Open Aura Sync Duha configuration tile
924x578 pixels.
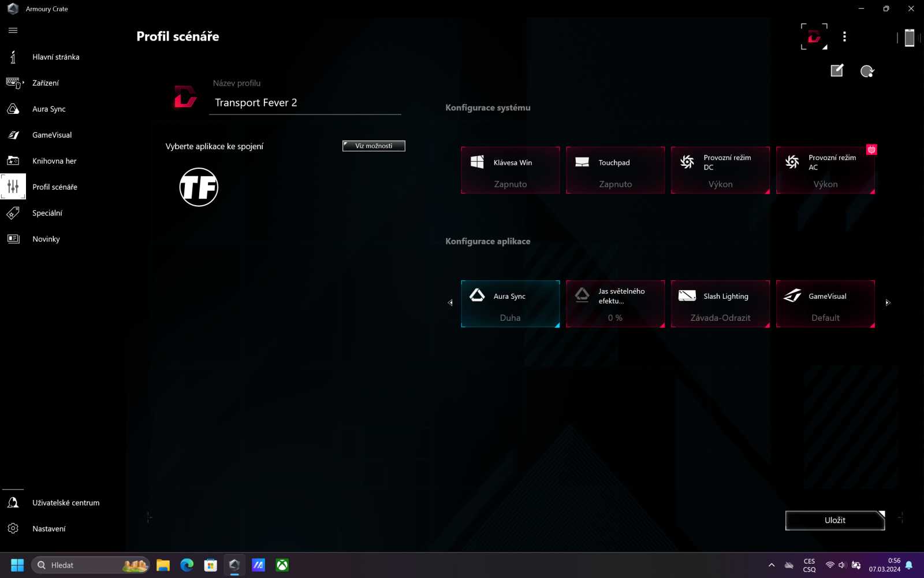pos(511,303)
